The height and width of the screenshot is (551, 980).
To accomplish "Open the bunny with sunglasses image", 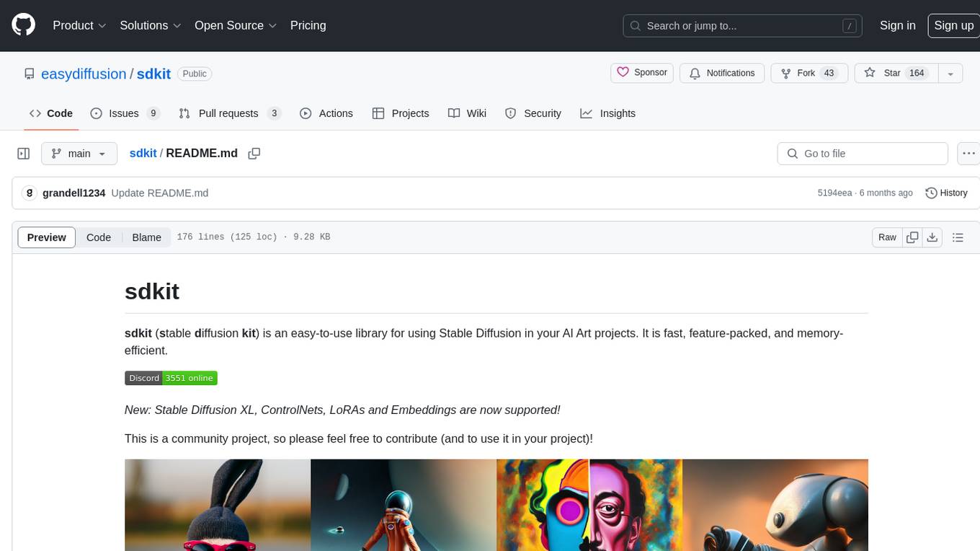I will tap(218, 505).
